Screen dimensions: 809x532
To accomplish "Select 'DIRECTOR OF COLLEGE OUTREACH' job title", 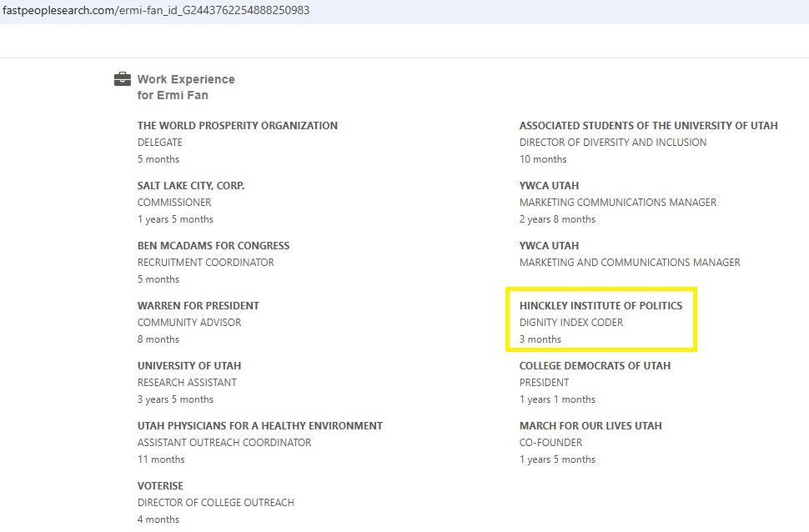I will click(216, 503).
